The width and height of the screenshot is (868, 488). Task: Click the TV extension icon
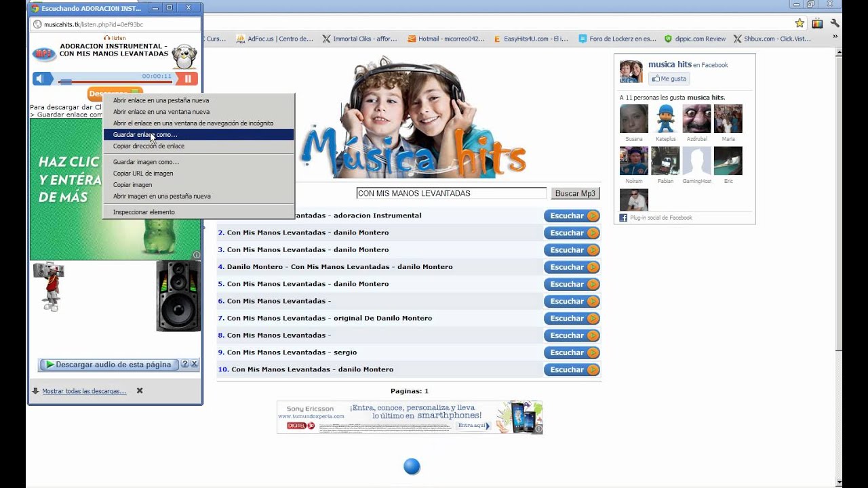click(817, 24)
